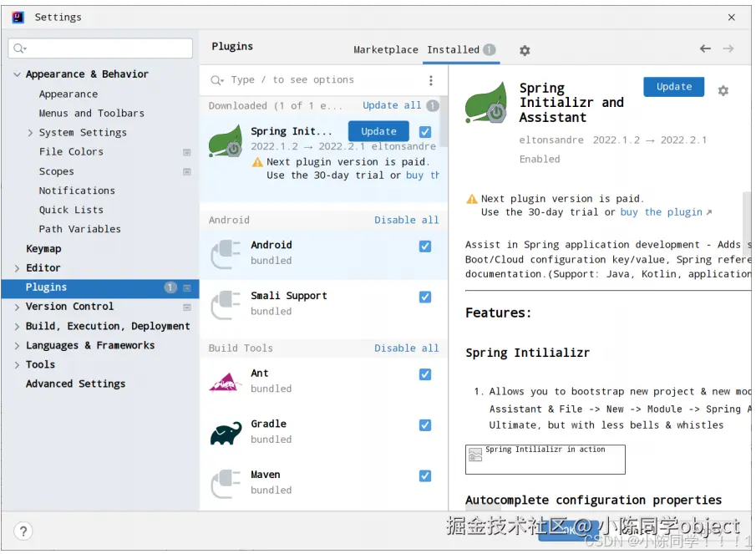Click Disable all for Build Tools group

pyautogui.click(x=407, y=348)
